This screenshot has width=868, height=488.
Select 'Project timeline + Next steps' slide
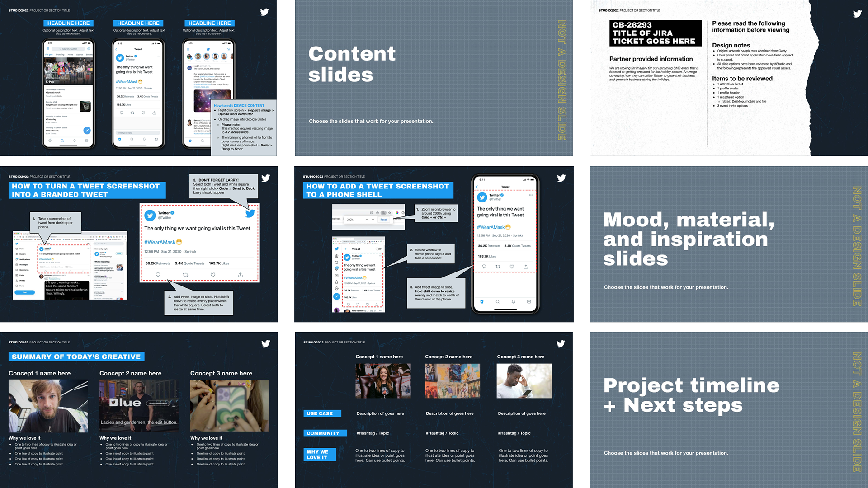point(728,409)
